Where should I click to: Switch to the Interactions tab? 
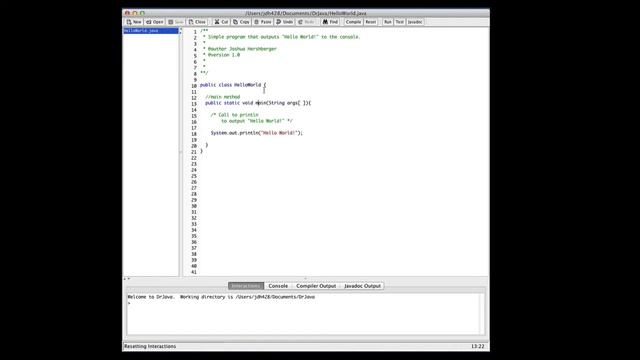pos(246,286)
